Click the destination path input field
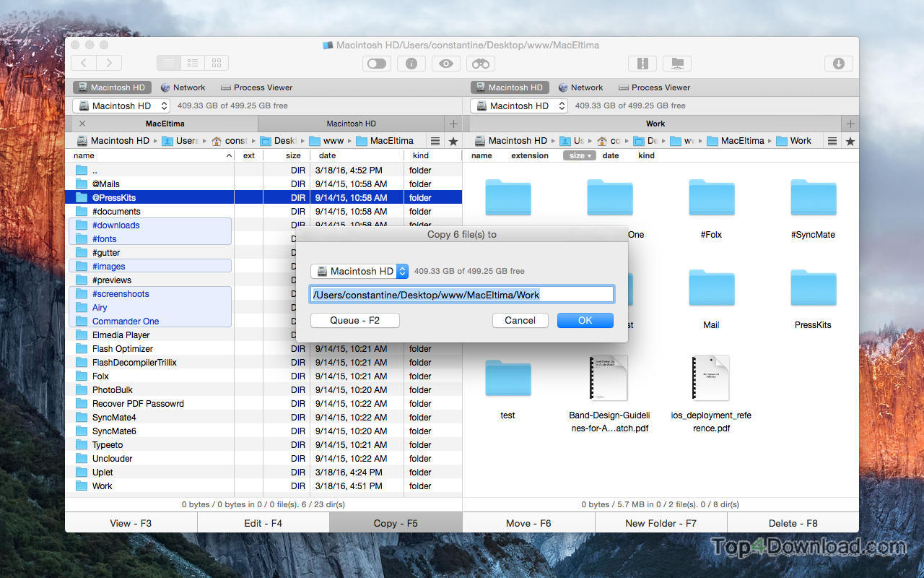Viewport: 924px width, 578px height. point(461,294)
